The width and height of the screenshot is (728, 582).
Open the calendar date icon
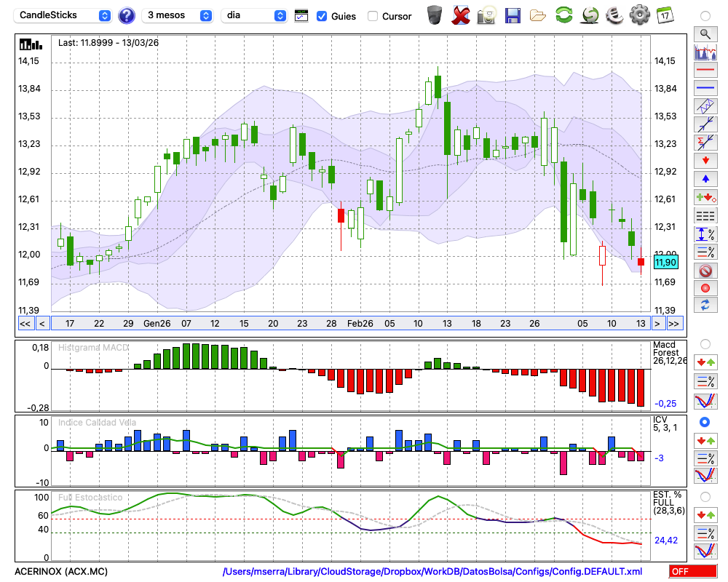pyautogui.click(x=665, y=15)
